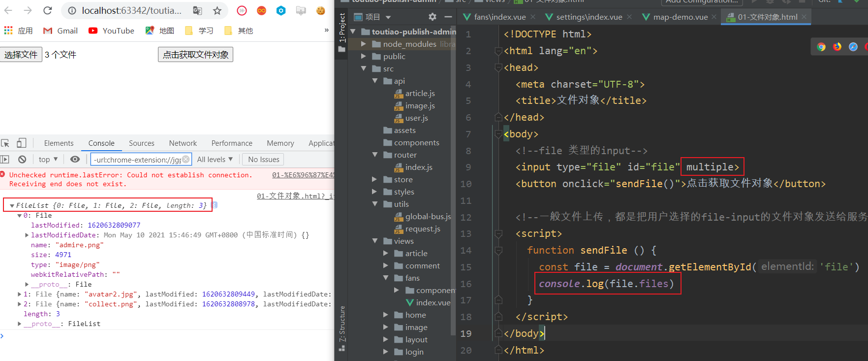Open in Chrome via editor browser icon

(821, 47)
